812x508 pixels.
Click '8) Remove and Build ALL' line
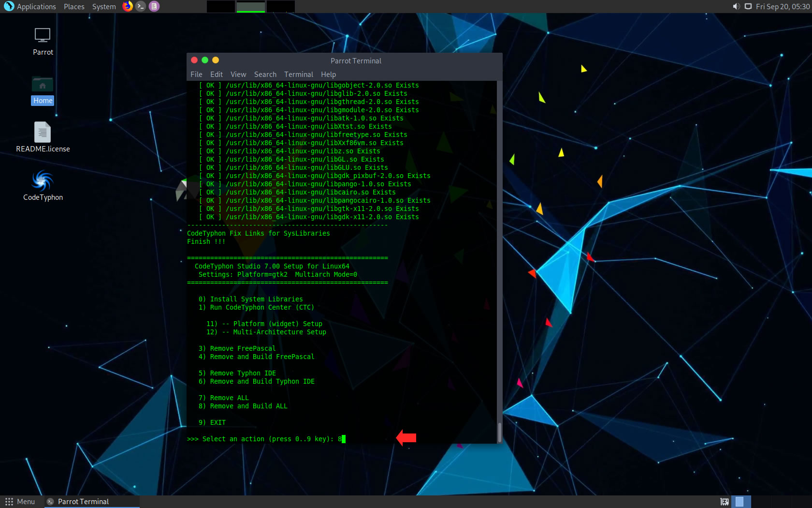point(243,406)
